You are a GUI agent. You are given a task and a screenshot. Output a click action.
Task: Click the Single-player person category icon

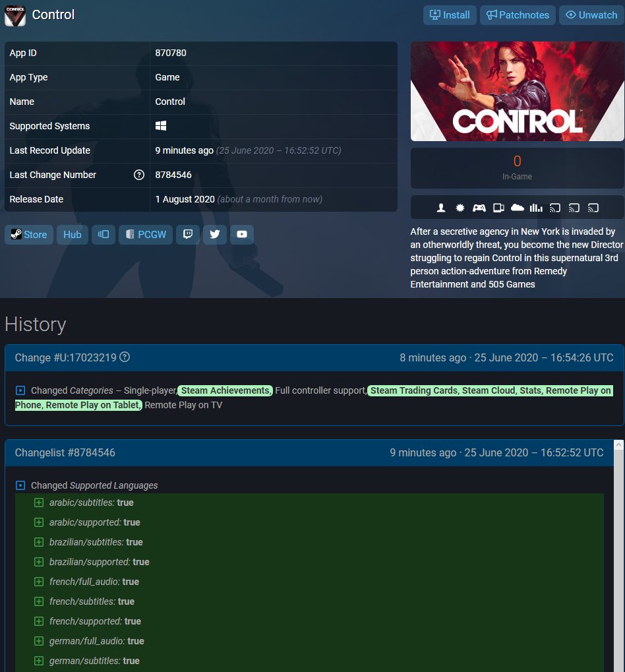coord(441,208)
